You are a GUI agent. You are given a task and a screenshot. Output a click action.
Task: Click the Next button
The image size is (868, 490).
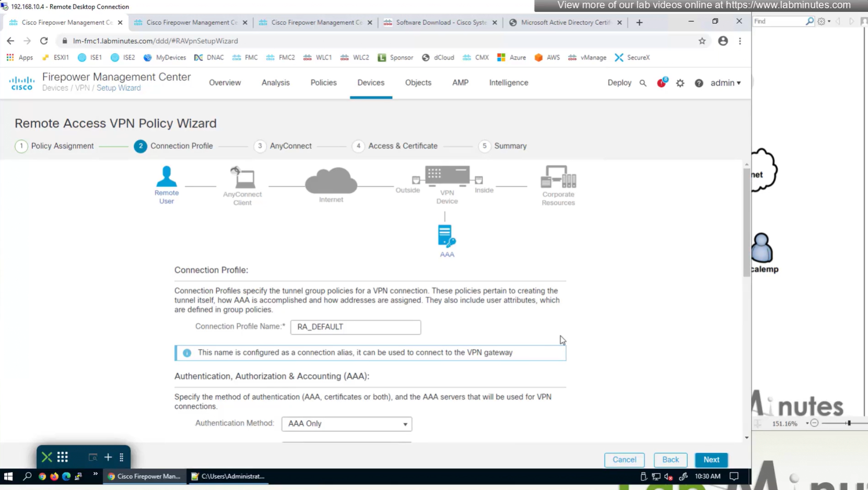point(711,460)
